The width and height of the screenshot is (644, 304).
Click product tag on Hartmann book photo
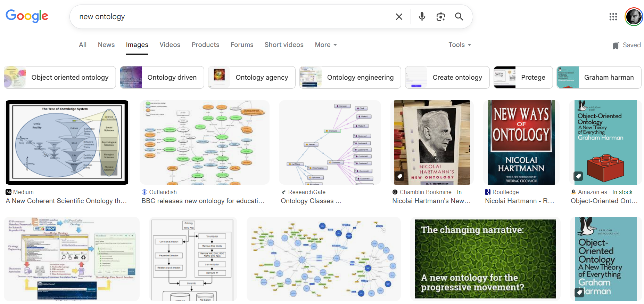[x=400, y=176]
